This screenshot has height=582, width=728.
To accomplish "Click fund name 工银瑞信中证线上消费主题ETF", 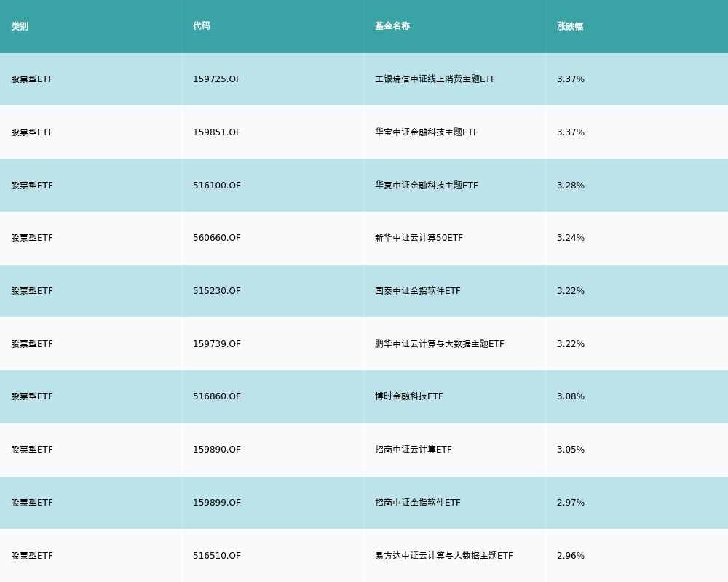I will point(435,79).
